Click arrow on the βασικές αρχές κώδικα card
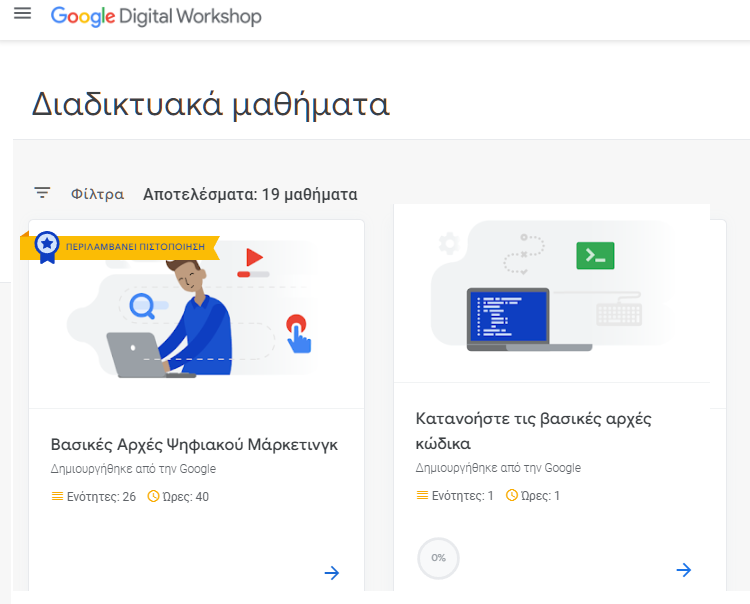The height and width of the screenshot is (604, 750). pyautogui.click(x=684, y=570)
